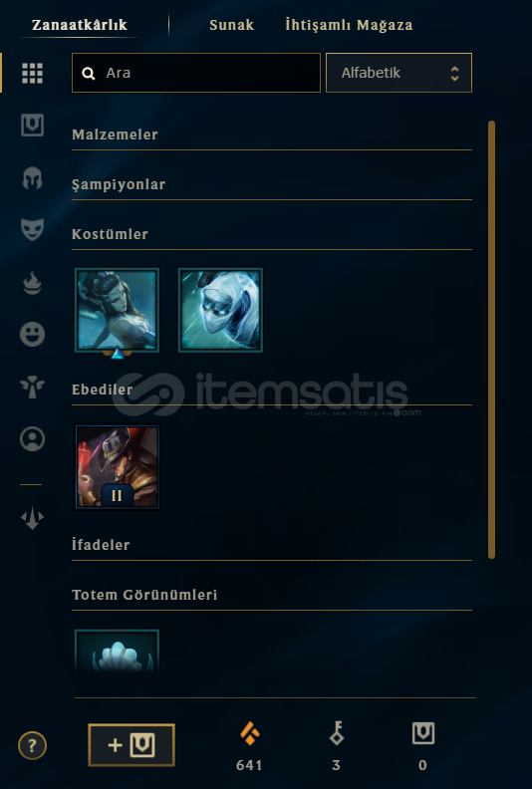Screen dimensions: 532x789
Task: Click the add chest purchase button
Action: (x=132, y=745)
